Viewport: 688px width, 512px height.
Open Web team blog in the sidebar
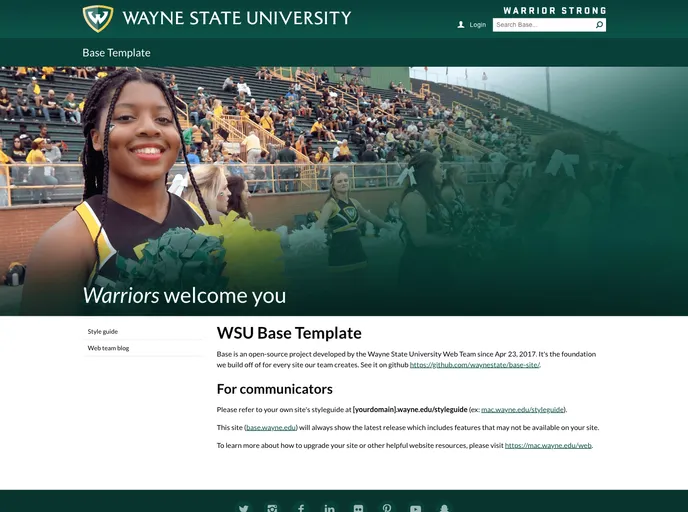pyautogui.click(x=108, y=348)
